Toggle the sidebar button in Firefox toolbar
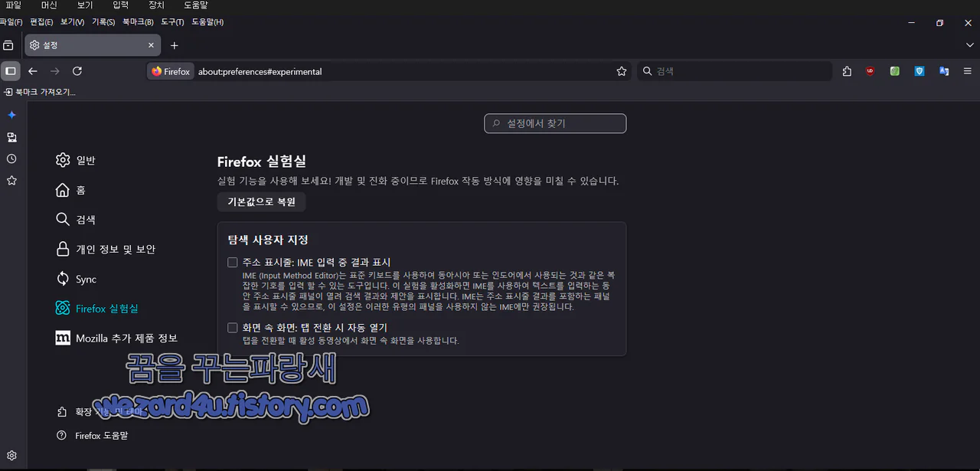980x471 pixels. point(11,71)
